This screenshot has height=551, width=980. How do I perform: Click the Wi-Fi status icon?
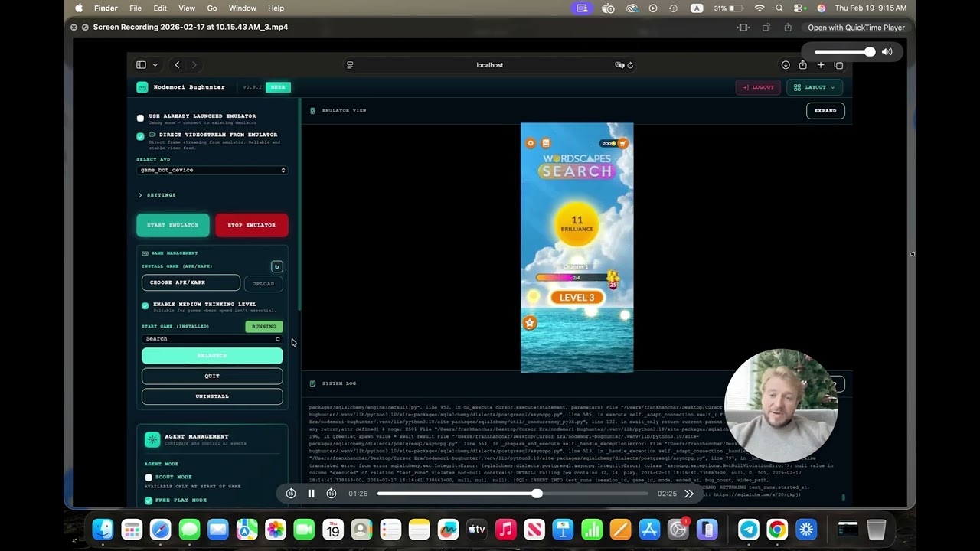click(x=759, y=8)
